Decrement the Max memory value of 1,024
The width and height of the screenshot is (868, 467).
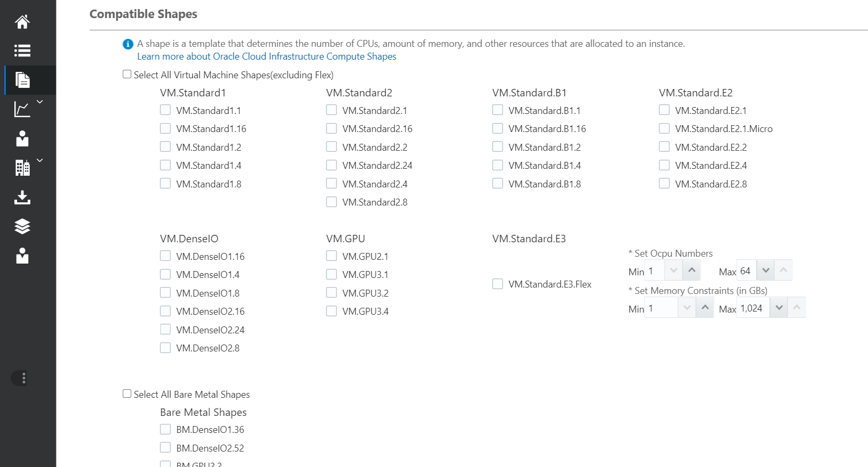pos(779,307)
